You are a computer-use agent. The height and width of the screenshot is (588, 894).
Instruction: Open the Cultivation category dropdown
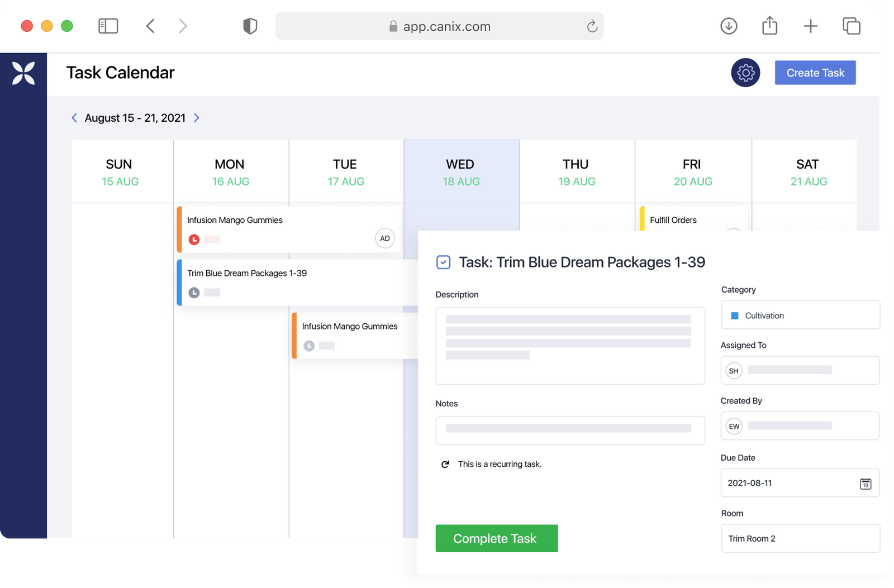click(x=800, y=315)
